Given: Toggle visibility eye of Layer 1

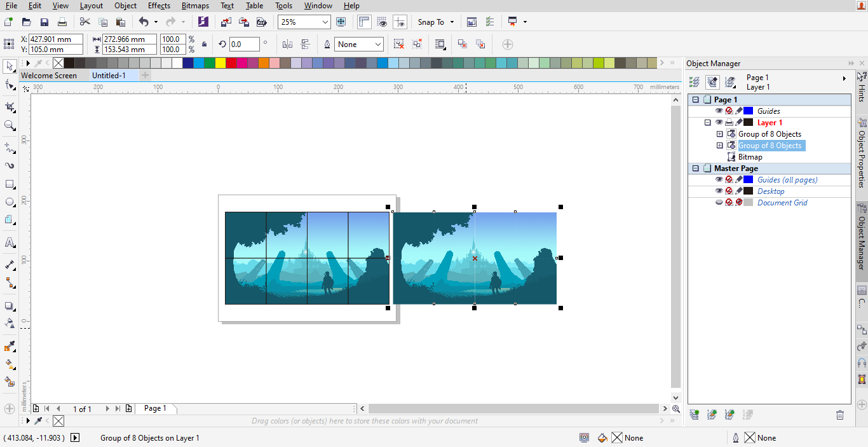Looking at the screenshot, I should click(x=719, y=122).
